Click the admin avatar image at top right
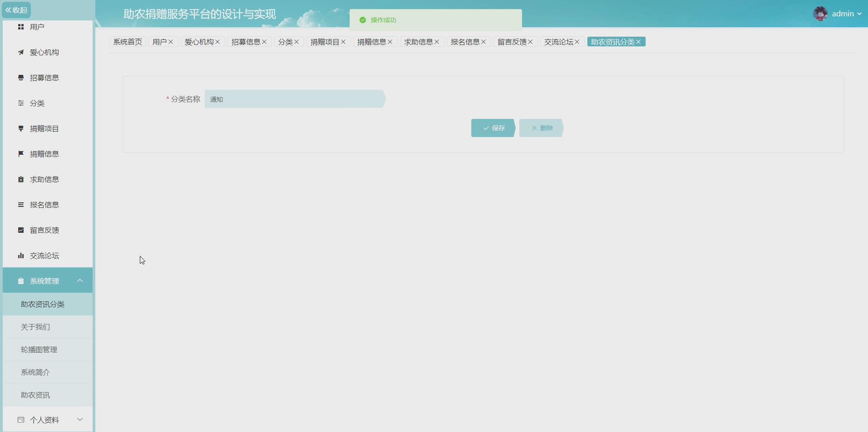This screenshot has width=868, height=432. tap(821, 13)
